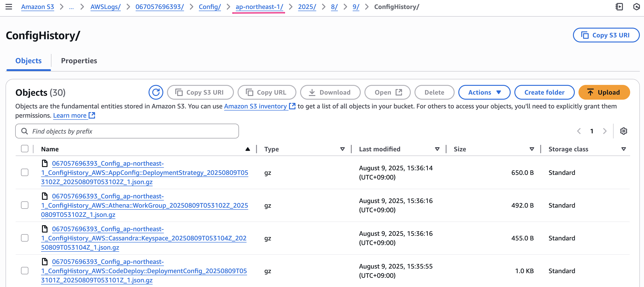Toggle the select-all objects checkbox
Screen dimensions: 644x287
tap(25, 149)
